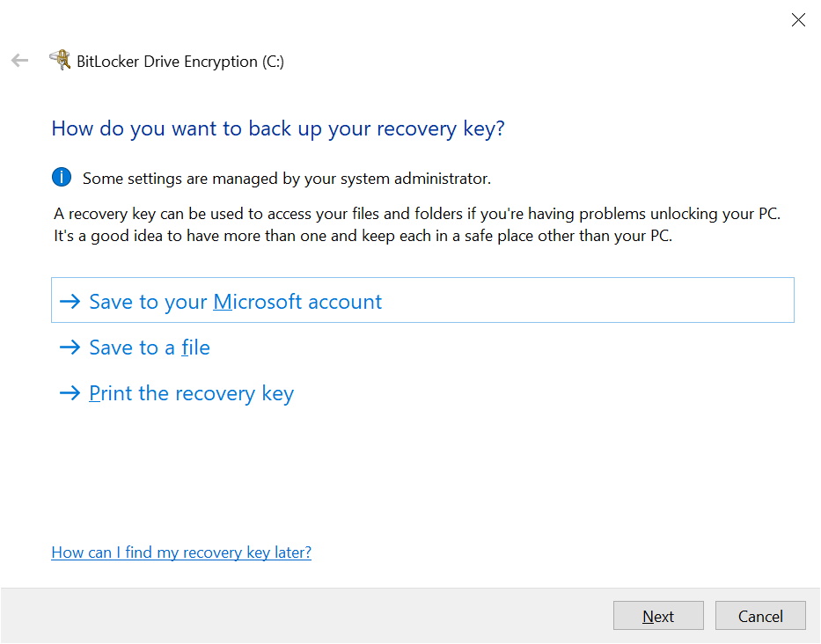Click the gray footer bar left of Next
Image resolution: width=821 pixels, height=644 pixels.
coord(306,616)
